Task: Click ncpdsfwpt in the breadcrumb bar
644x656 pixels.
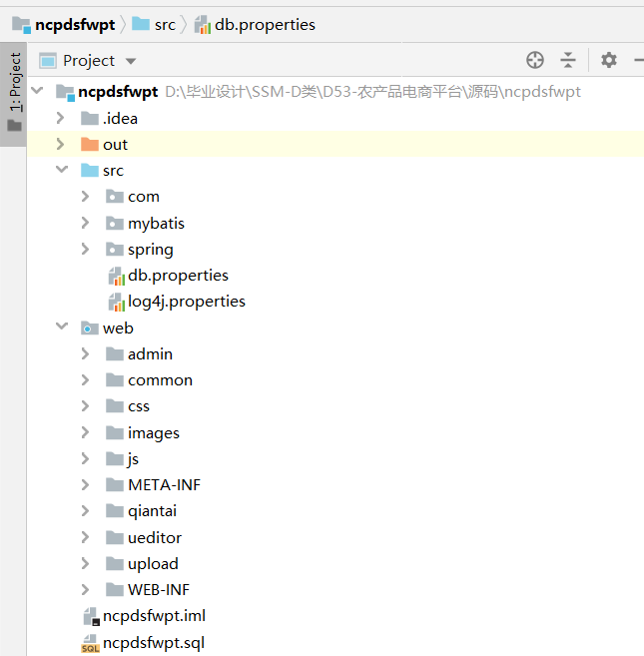Action: pyautogui.click(x=75, y=25)
